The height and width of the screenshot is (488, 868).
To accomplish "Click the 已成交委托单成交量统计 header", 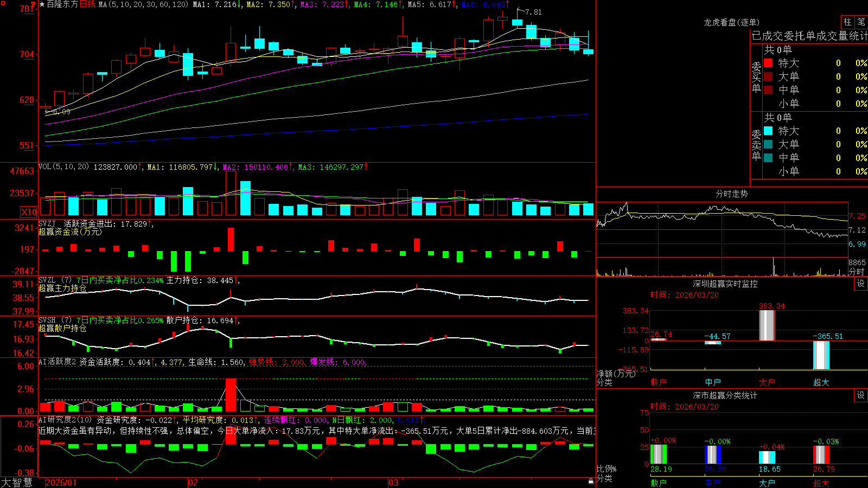I will click(809, 36).
